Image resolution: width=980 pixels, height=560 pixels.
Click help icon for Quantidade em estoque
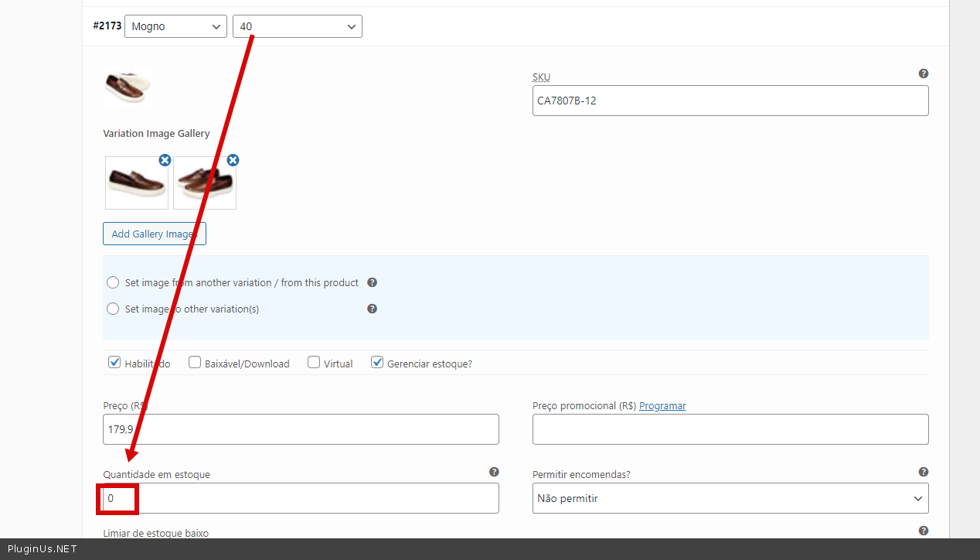pos(494,472)
